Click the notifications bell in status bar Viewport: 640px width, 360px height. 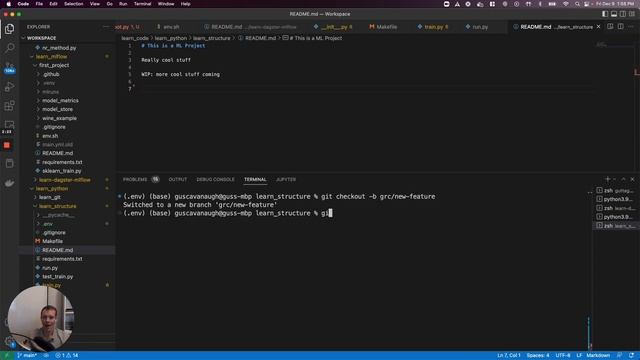click(631, 356)
